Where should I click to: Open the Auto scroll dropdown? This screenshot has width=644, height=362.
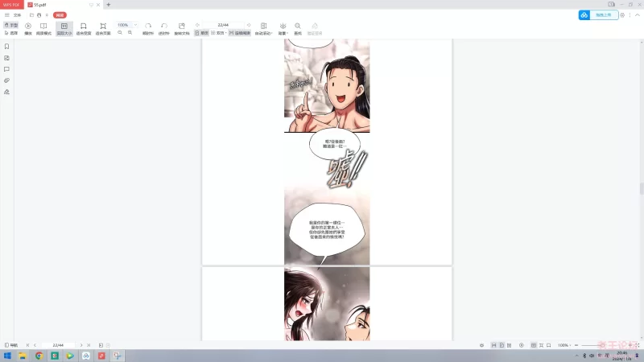point(264,29)
